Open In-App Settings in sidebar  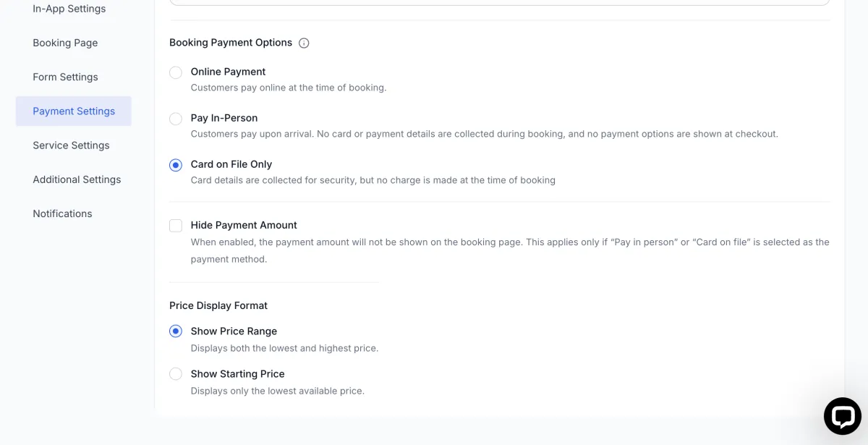pyautogui.click(x=69, y=9)
